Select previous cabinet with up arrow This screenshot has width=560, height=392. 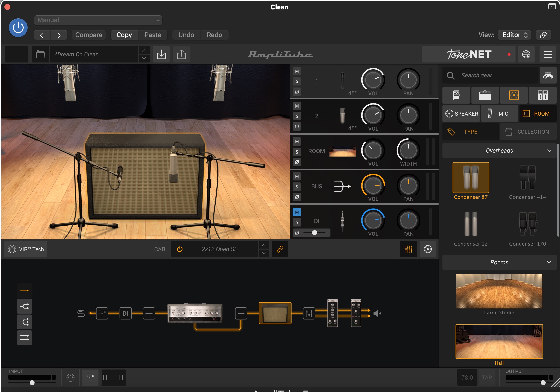point(264,245)
